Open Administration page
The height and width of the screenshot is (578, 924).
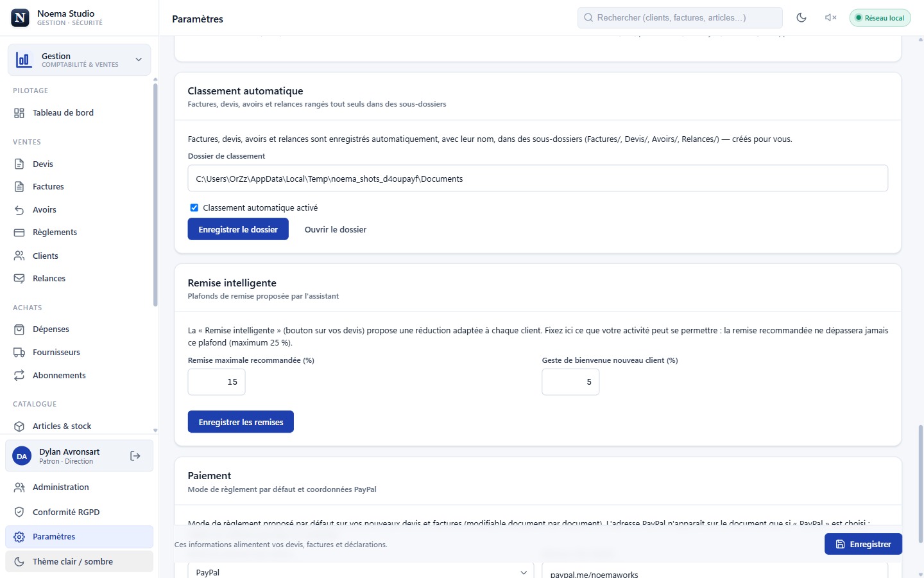coord(79,487)
